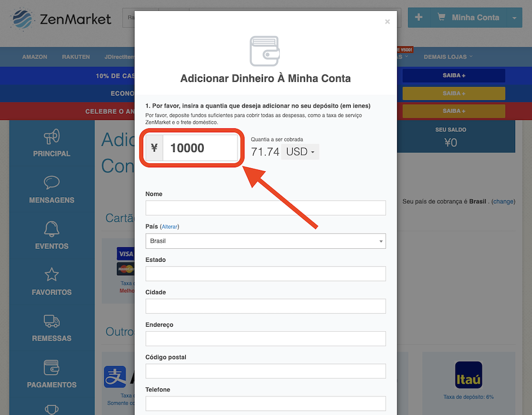Click the REMESSAS sidebar label
This screenshot has width=532, height=415.
point(52,338)
